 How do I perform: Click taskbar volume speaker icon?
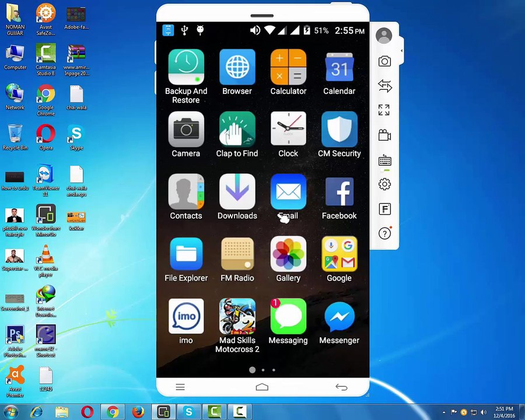[483, 412]
